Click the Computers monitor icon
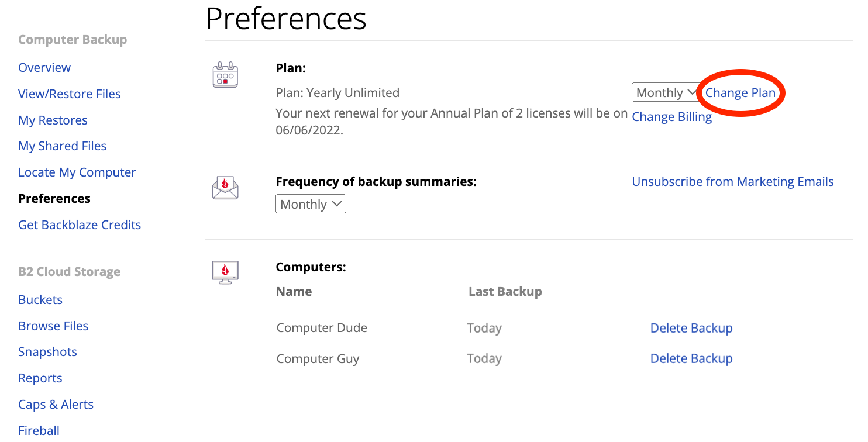This screenshot has height=442, width=868. (x=225, y=272)
